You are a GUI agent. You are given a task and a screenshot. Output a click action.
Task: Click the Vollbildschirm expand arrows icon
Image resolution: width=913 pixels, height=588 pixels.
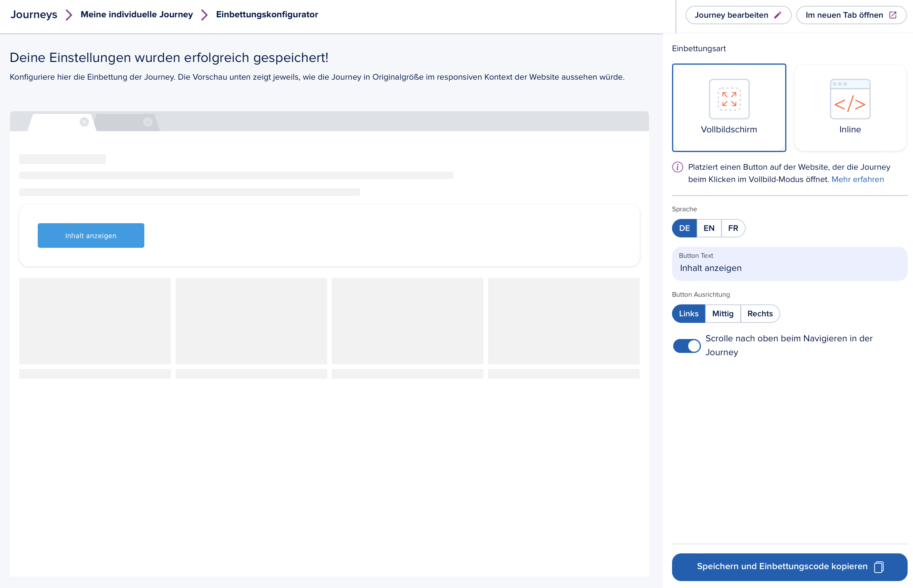pos(729,99)
